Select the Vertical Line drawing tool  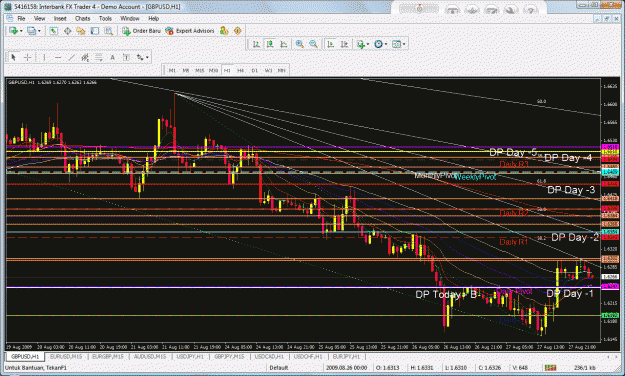(44, 57)
